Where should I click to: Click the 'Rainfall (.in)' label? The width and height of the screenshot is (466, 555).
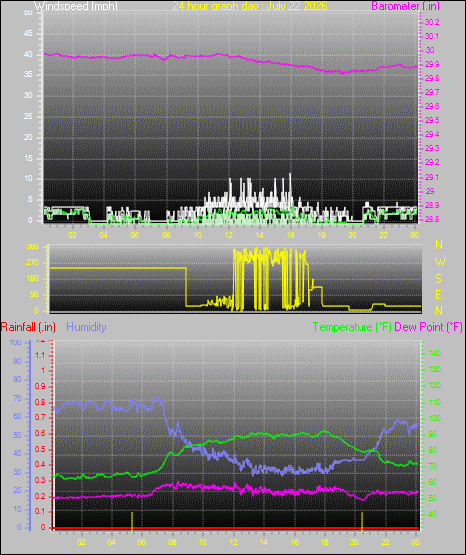coord(28,327)
